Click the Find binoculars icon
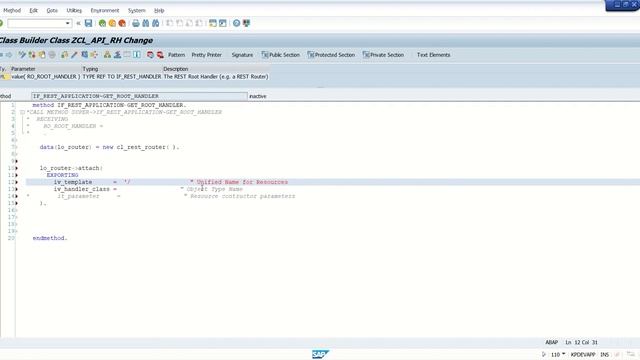Viewport: 640px width, 360px height. (x=146, y=23)
